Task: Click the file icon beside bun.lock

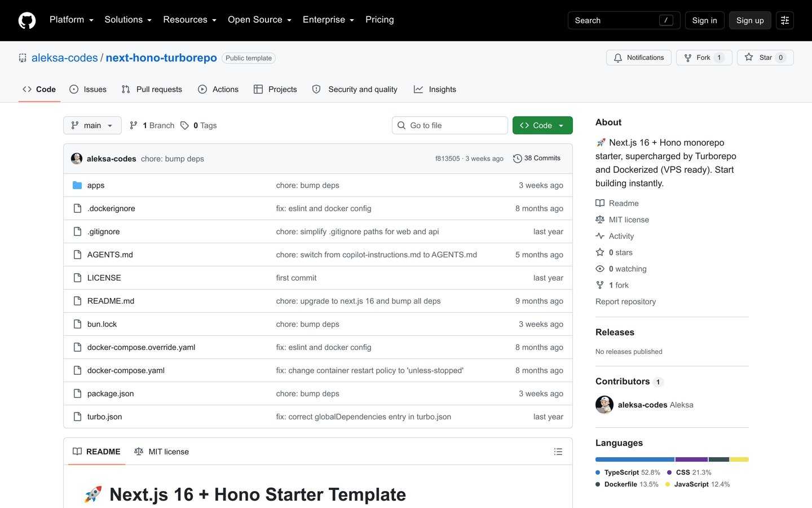Action: [77, 324]
